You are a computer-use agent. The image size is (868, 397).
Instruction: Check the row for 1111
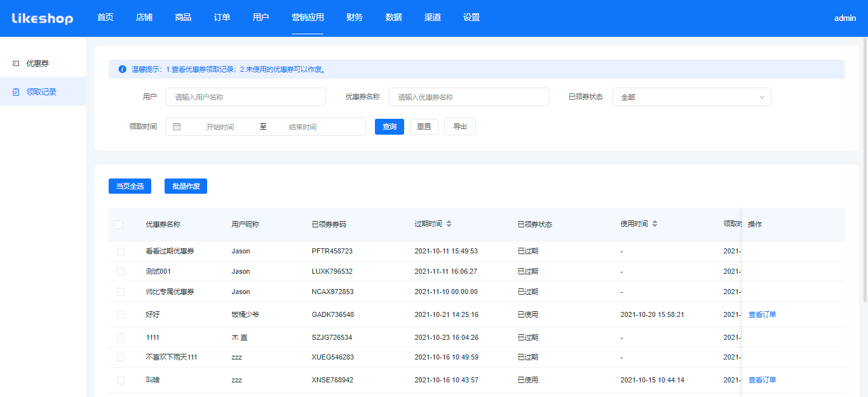click(121, 338)
